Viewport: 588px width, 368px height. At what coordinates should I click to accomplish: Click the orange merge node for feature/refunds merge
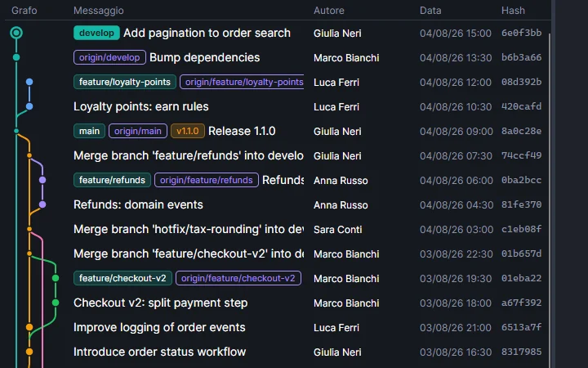click(29, 155)
